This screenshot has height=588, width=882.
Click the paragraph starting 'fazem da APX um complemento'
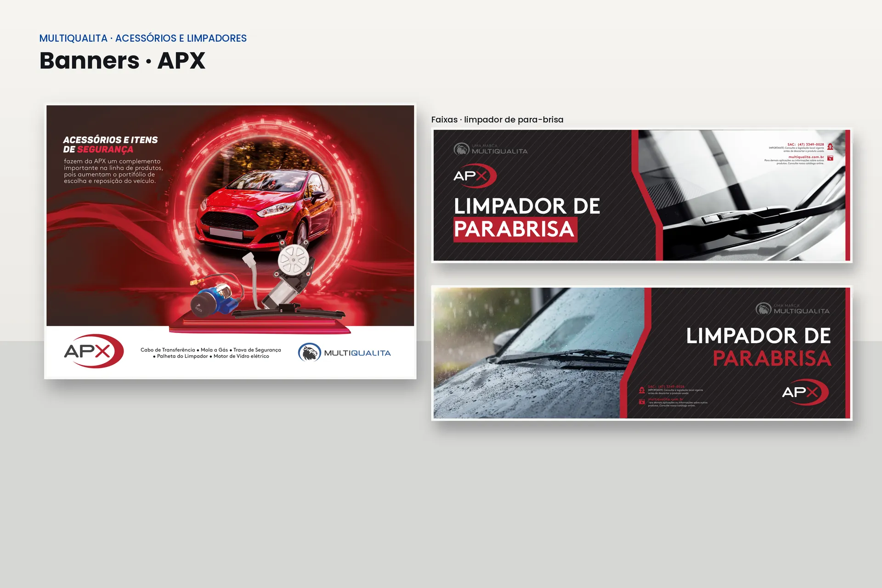coord(113,171)
